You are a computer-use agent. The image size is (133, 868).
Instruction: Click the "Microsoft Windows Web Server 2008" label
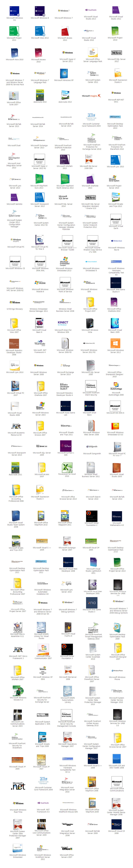pos(91,433)
